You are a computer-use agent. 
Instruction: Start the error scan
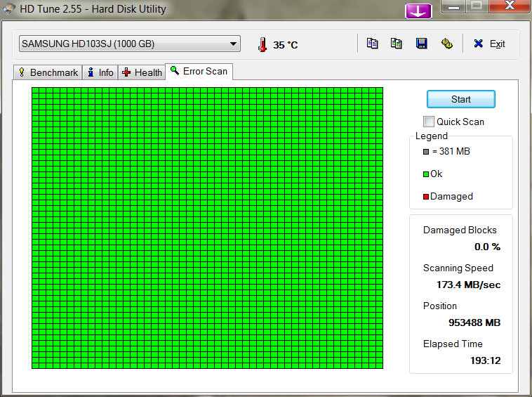click(x=460, y=99)
